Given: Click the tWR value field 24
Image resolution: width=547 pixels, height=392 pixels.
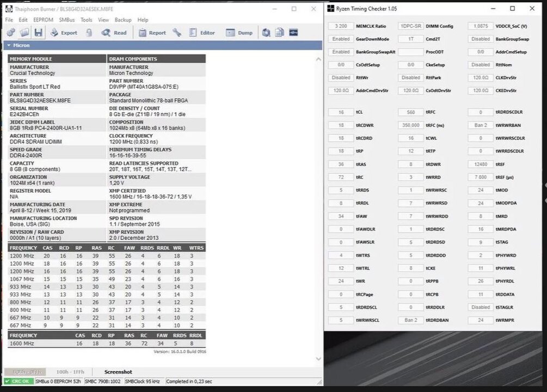Looking at the screenshot, I should (341, 281).
